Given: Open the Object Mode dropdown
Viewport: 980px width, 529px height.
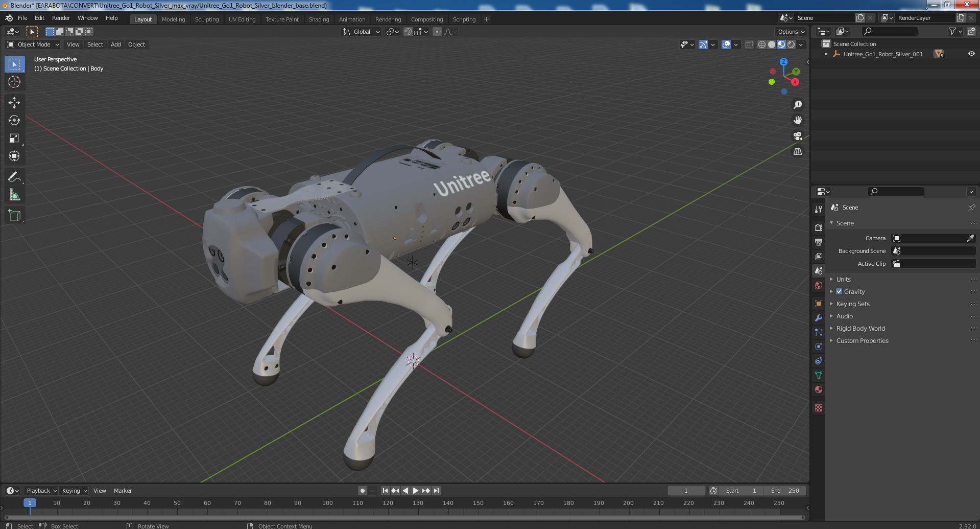Looking at the screenshot, I should tap(33, 44).
